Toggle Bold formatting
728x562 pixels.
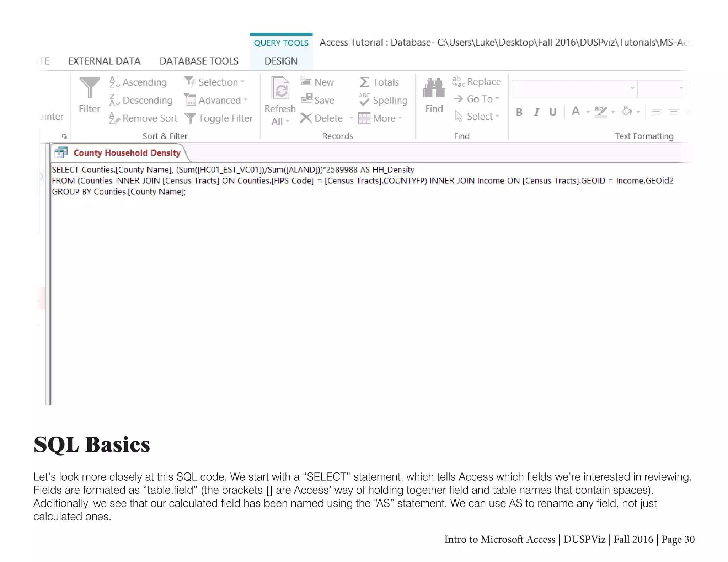click(519, 112)
